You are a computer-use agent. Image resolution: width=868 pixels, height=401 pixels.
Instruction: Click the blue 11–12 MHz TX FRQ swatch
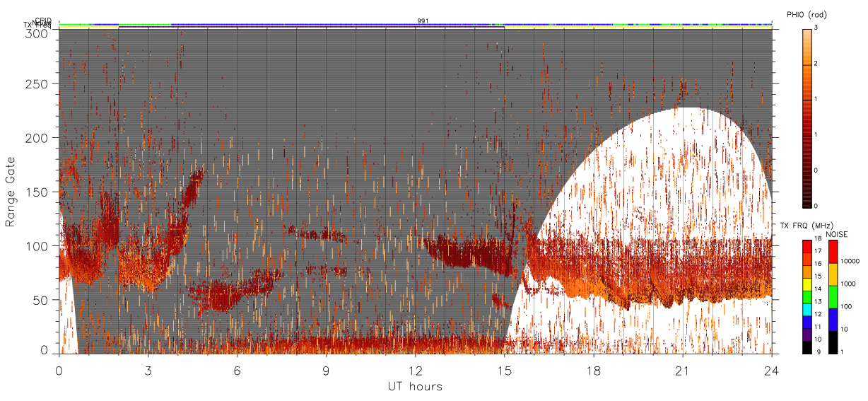pyautogui.click(x=807, y=322)
